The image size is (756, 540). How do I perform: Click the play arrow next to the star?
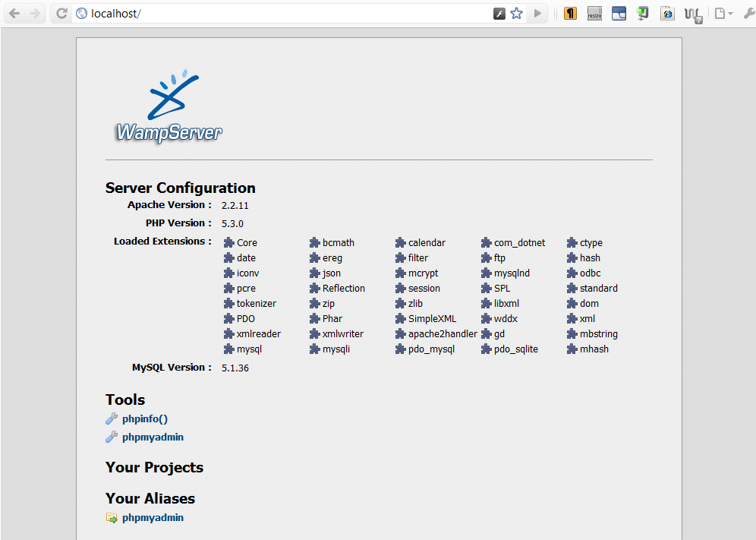[537, 14]
